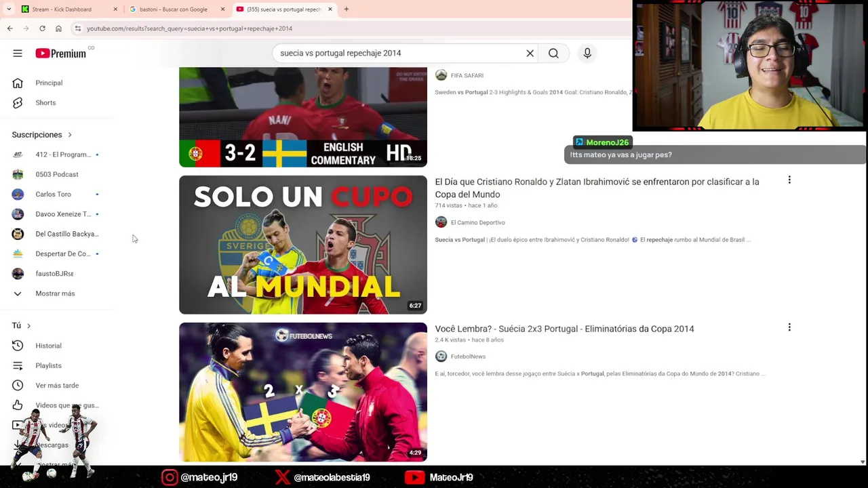Play the 3-2 English Commentary HD thumbnail
The image size is (868, 488).
pos(303,117)
